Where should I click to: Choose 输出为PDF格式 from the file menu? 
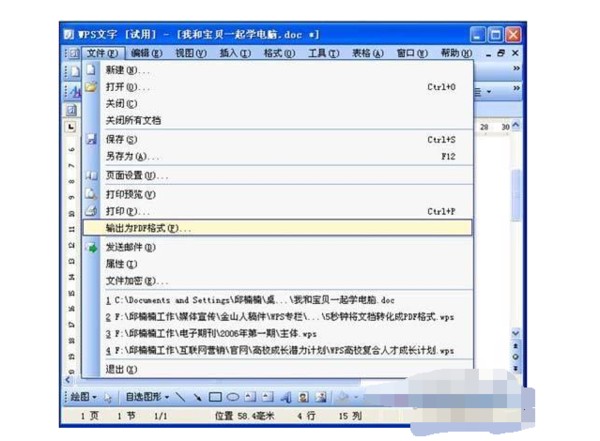point(278,228)
